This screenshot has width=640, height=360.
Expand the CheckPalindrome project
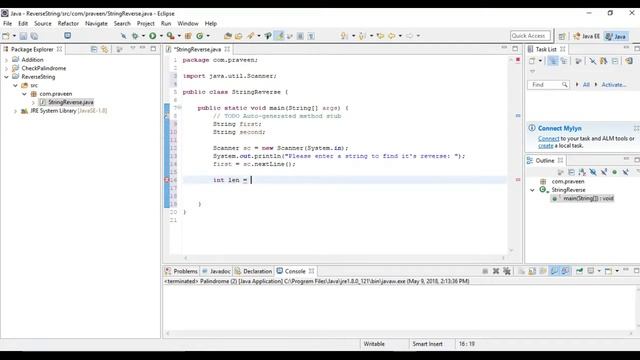pos(6,69)
